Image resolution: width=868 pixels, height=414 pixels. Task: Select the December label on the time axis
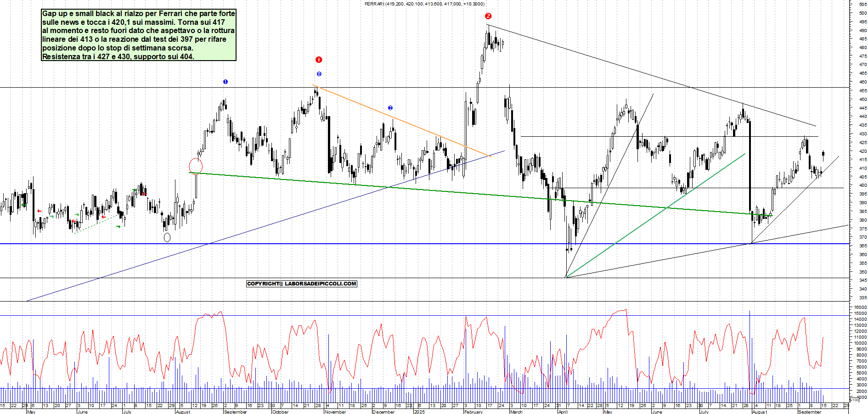pos(383,412)
